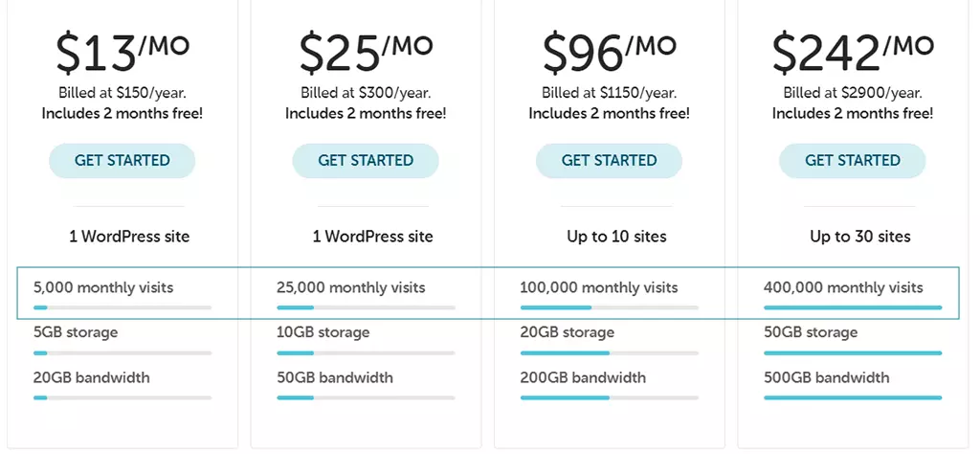Select the $13/MO price heading

122,53
